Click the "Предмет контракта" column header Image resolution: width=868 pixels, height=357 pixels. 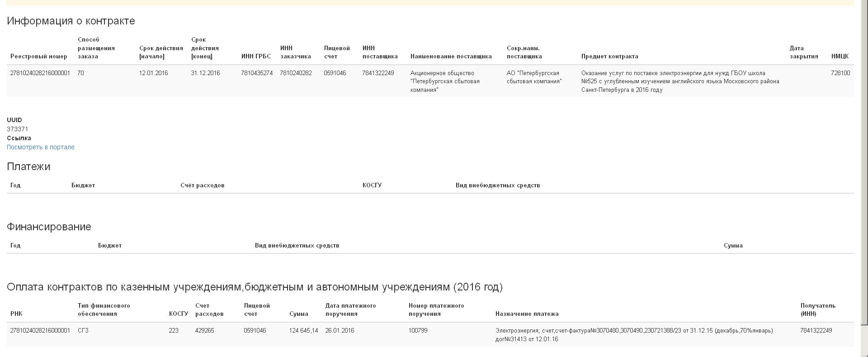pyautogui.click(x=609, y=57)
